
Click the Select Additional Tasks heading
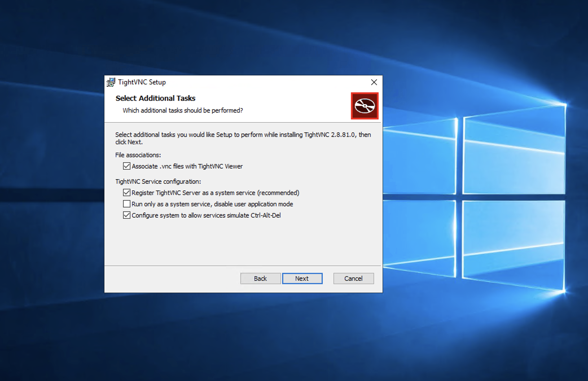point(155,98)
